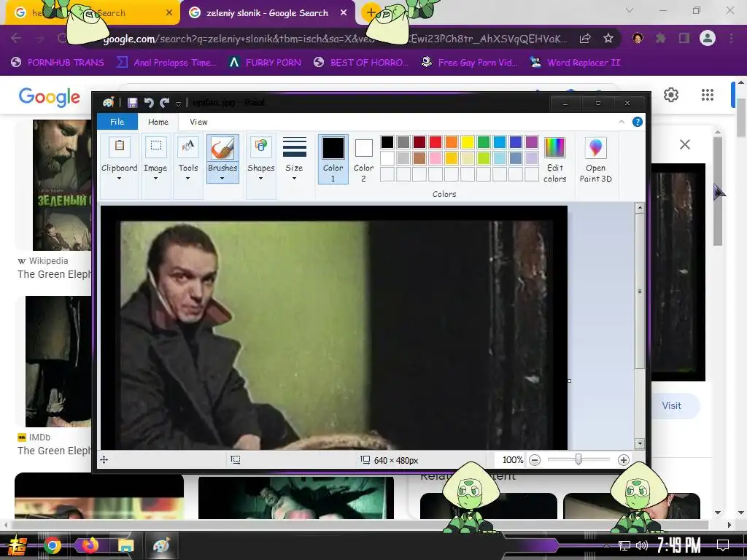The width and height of the screenshot is (747, 560).
Task: Open Paint Help question mark icon
Action: 637,122
